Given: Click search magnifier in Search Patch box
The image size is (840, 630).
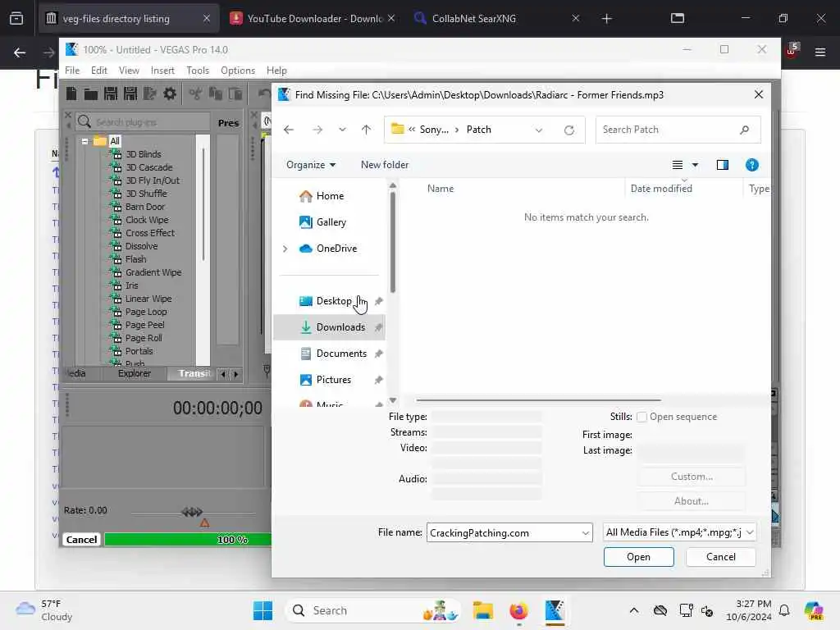Looking at the screenshot, I should click(744, 130).
